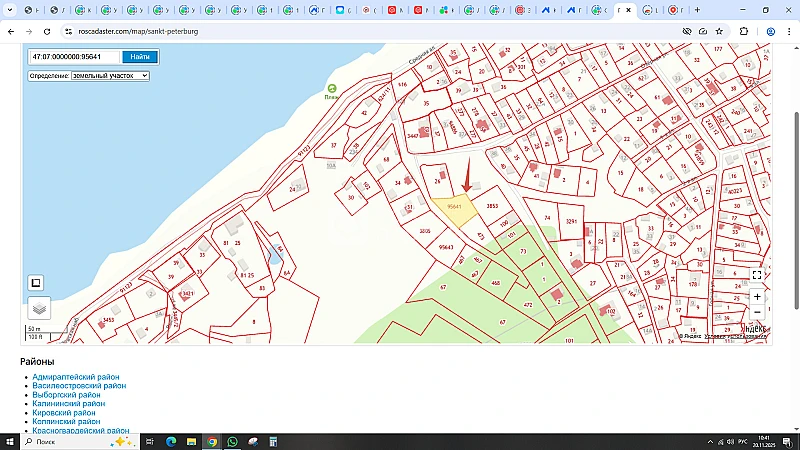Select the highlighted yellow parcel 95641
The image size is (800, 450).
click(x=453, y=208)
